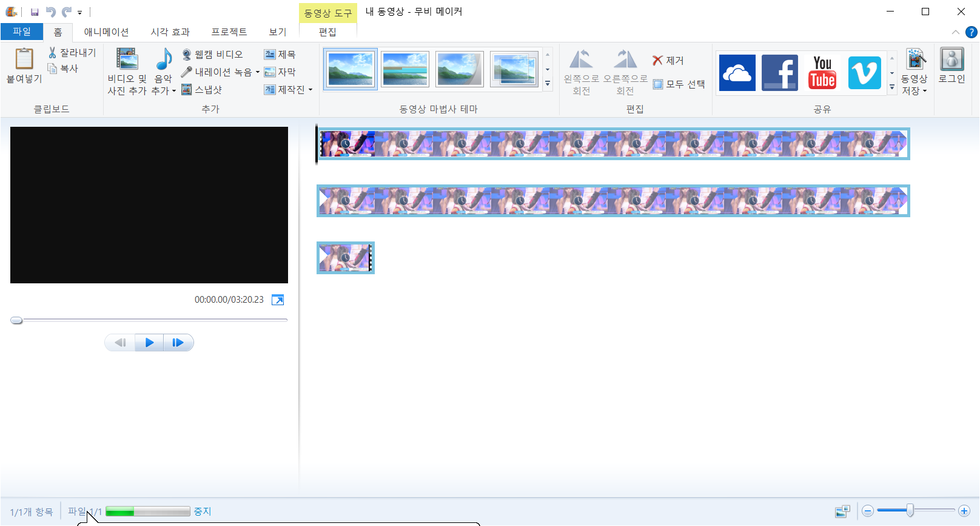This screenshot has height=526, width=980.
Task: Zoom out the timeline with minus button
Action: tap(868, 511)
